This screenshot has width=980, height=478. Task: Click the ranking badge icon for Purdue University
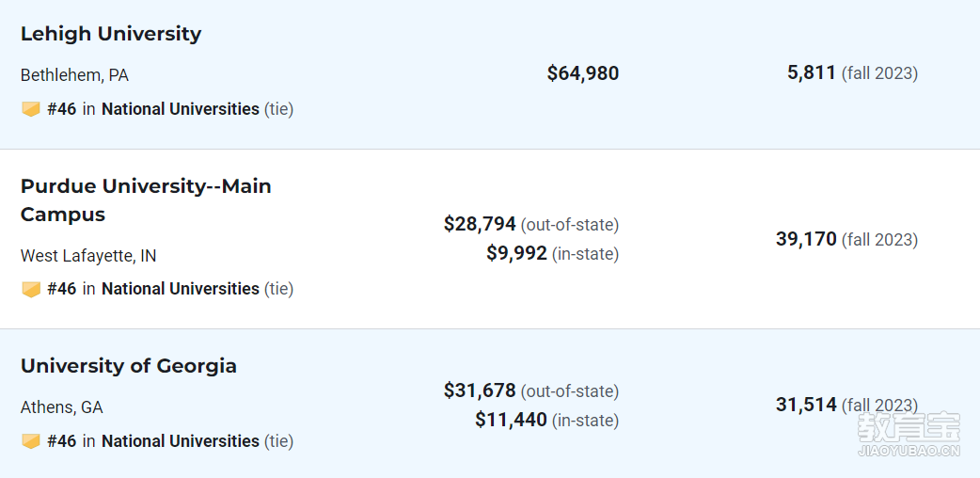tap(31, 289)
